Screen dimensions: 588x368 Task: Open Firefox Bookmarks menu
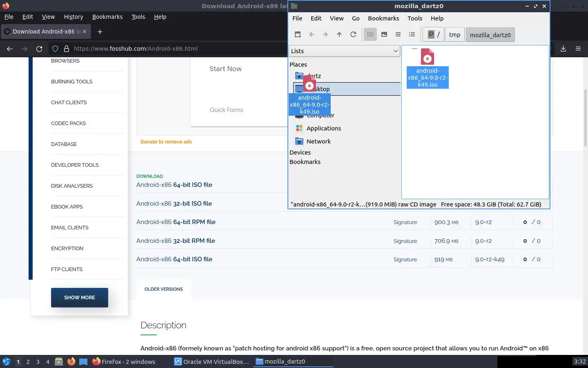[x=107, y=17]
